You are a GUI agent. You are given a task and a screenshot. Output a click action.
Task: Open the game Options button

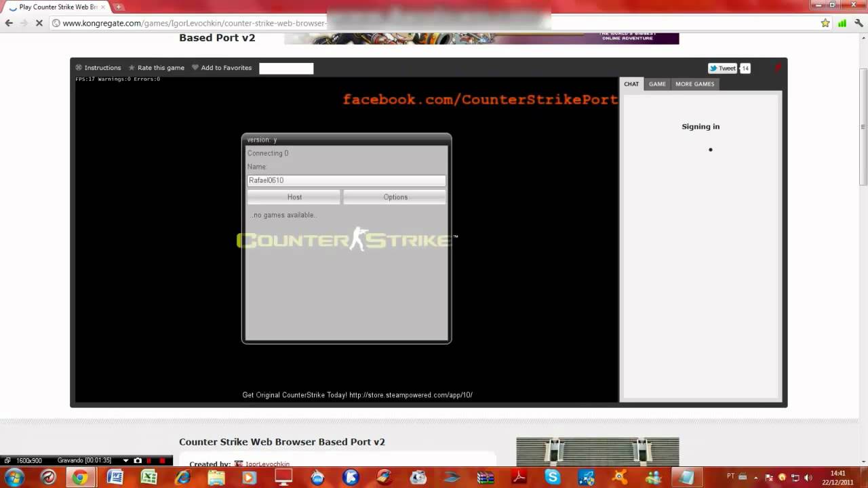pyautogui.click(x=395, y=197)
